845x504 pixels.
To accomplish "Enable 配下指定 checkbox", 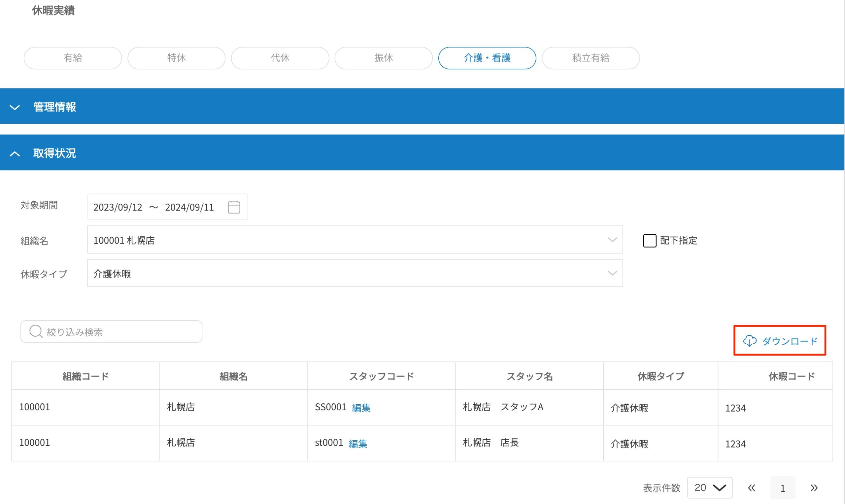I will [649, 241].
